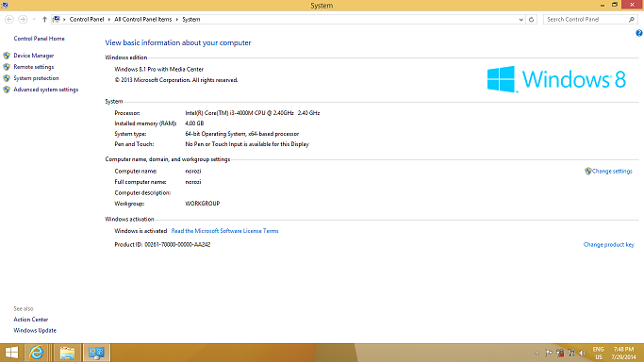Select the Product ID text
Viewport: 644px width, 362px height.
click(x=162, y=244)
